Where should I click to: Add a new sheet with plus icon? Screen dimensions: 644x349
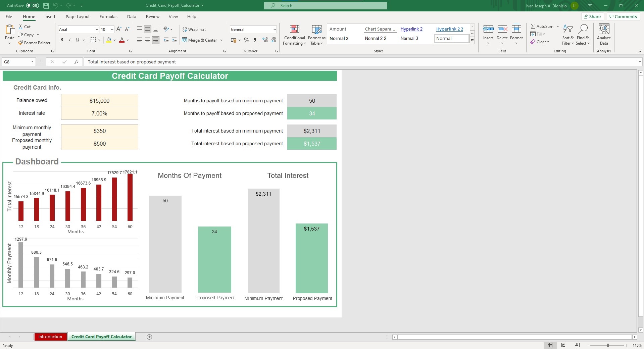149,337
